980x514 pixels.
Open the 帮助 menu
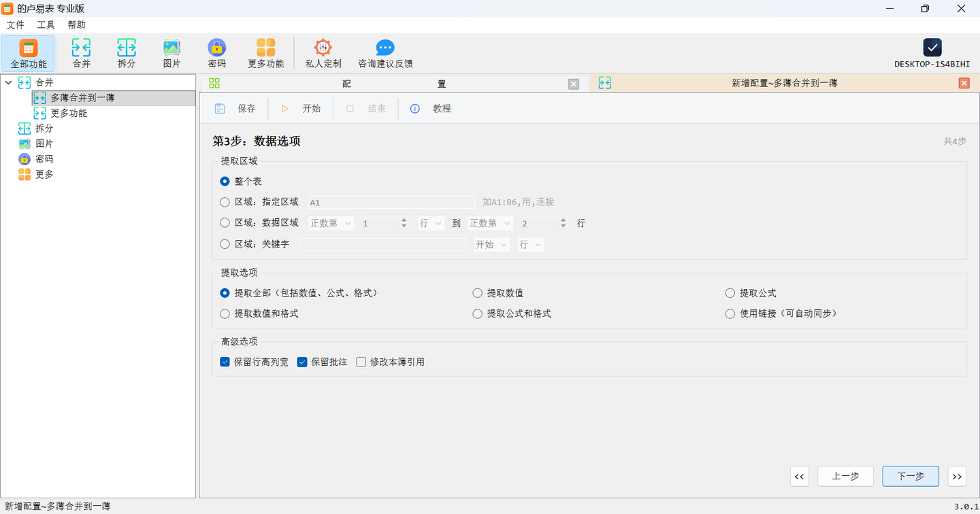coord(77,25)
